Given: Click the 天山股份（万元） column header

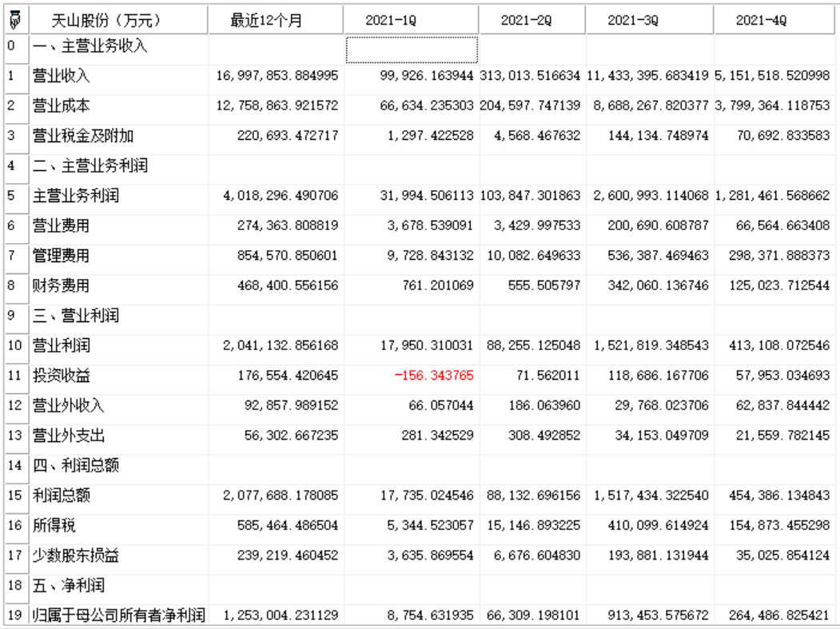Looking at the screenshot, I should (105, 20).
